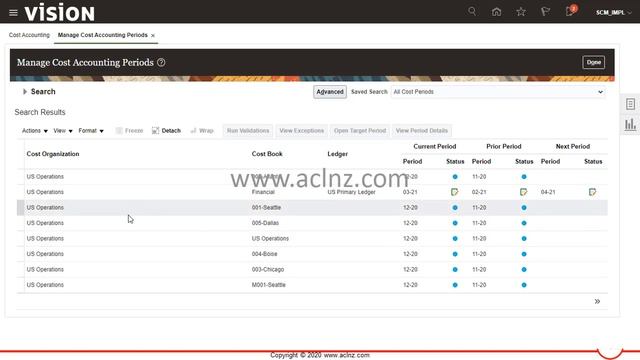Open the Watchlist flag icon
Image resolution: width=640 pixels, height=360 pixels.
tap(545, 12)
